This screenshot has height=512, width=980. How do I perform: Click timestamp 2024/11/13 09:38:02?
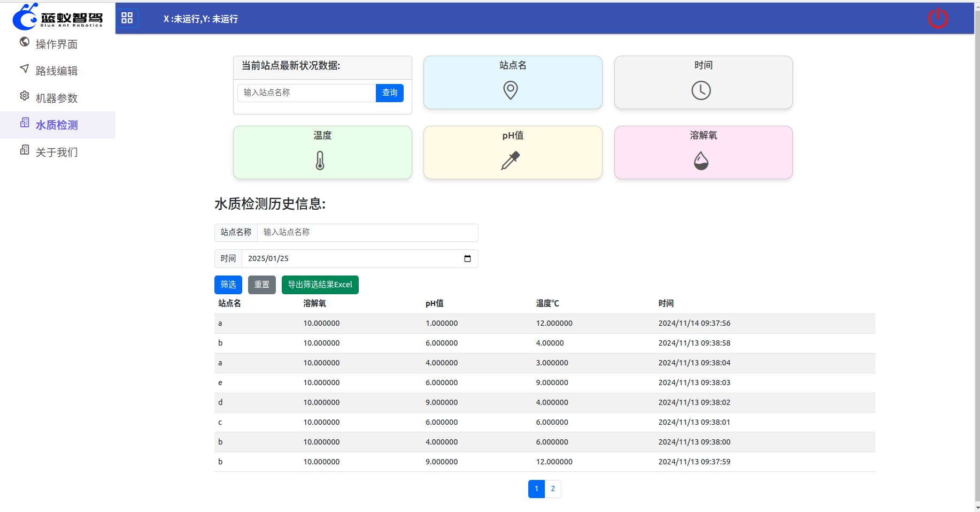pyautogui.click(x=694, y=402)
